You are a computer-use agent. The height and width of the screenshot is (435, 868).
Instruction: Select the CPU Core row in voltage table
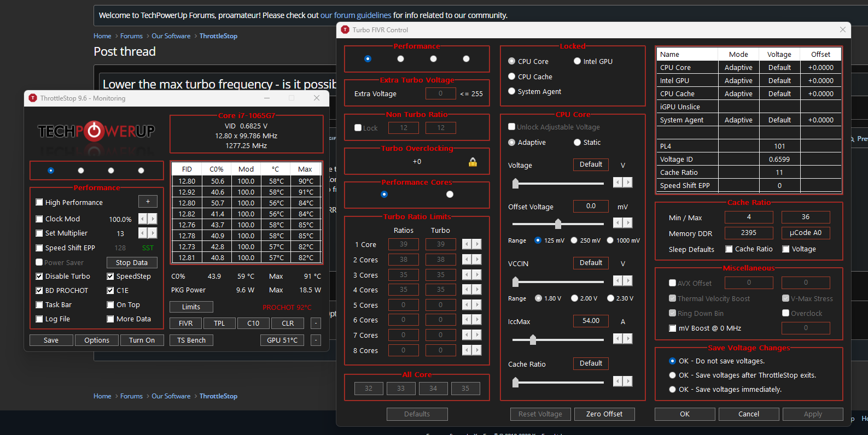[749, 67]
